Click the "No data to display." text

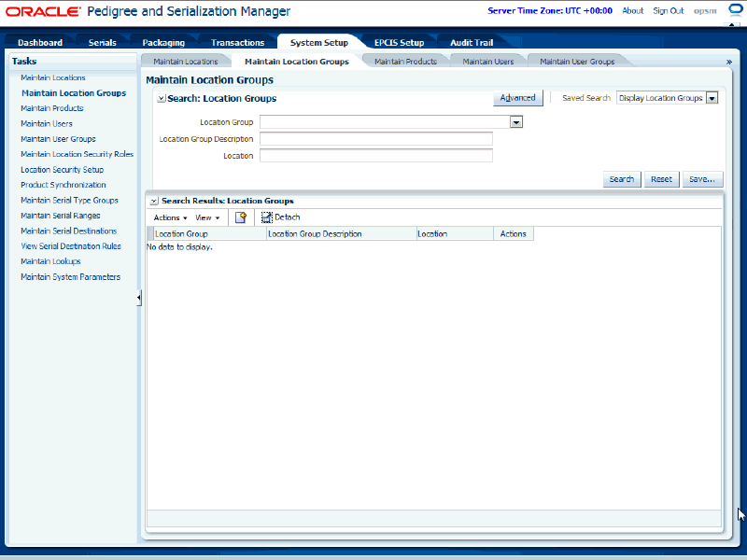[179, 247]
